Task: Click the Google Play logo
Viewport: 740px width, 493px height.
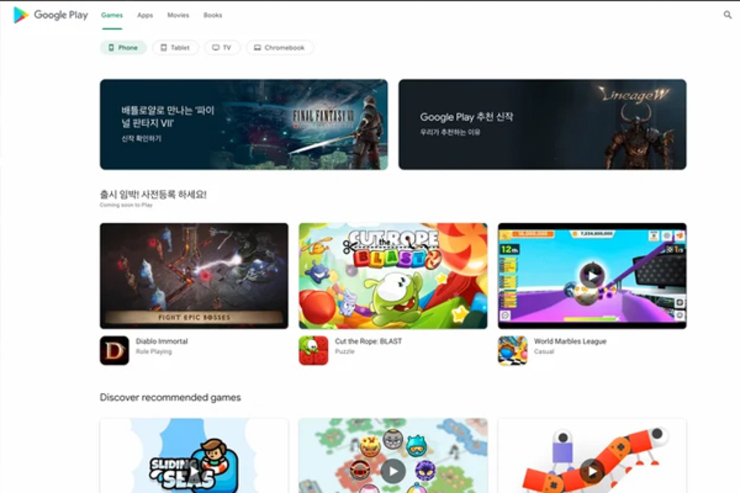Action: pyautogui.click(x=50, y=15)
